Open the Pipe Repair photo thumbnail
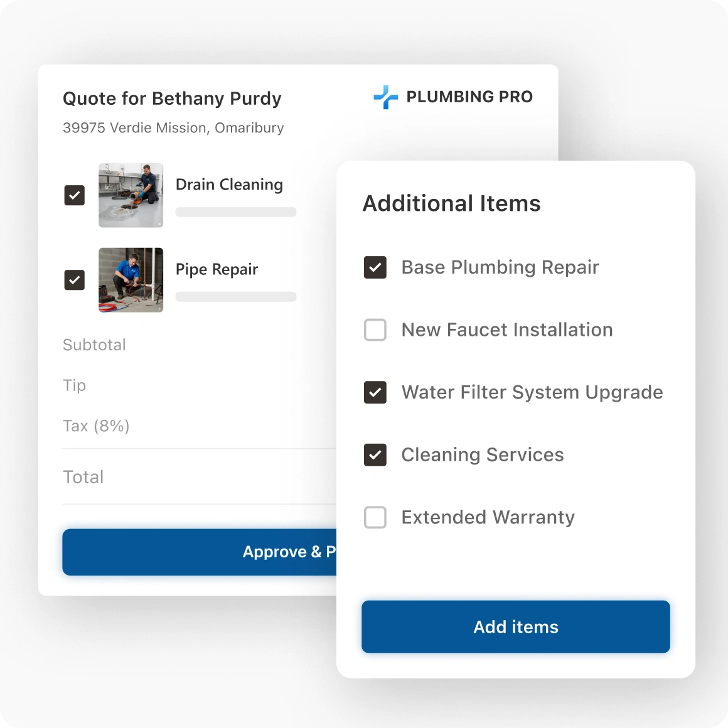The height and width of the screenshot is (728, 728). (131, 280)
